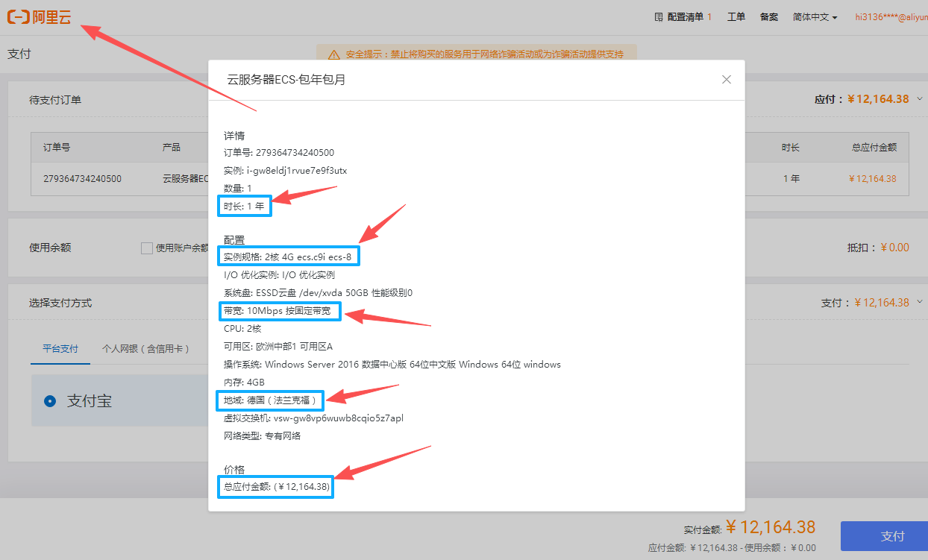This screenshot has width=928, height=560.
Task: Switch to the 平台支付 tab
Action: pos(60,348)
